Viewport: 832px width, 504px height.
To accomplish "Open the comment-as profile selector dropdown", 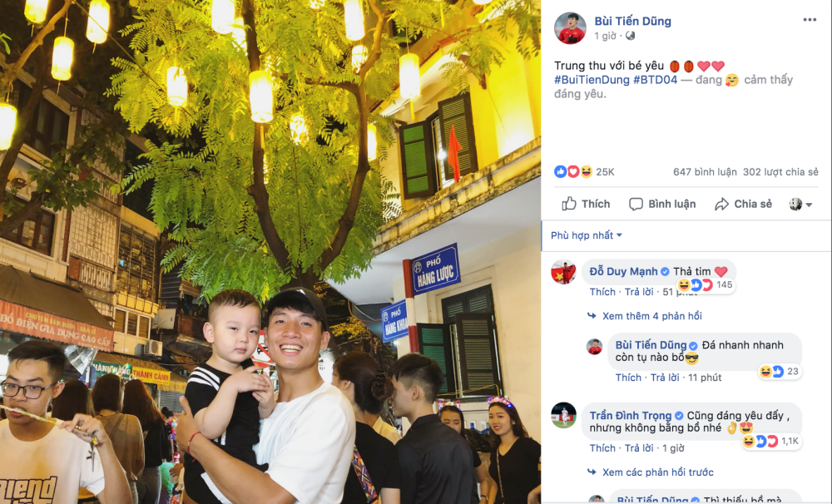I will coord(800,205).
